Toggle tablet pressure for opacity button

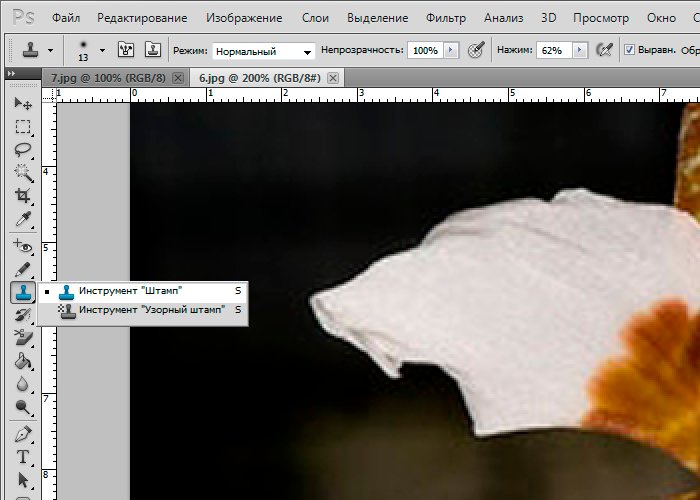[477, 50]
